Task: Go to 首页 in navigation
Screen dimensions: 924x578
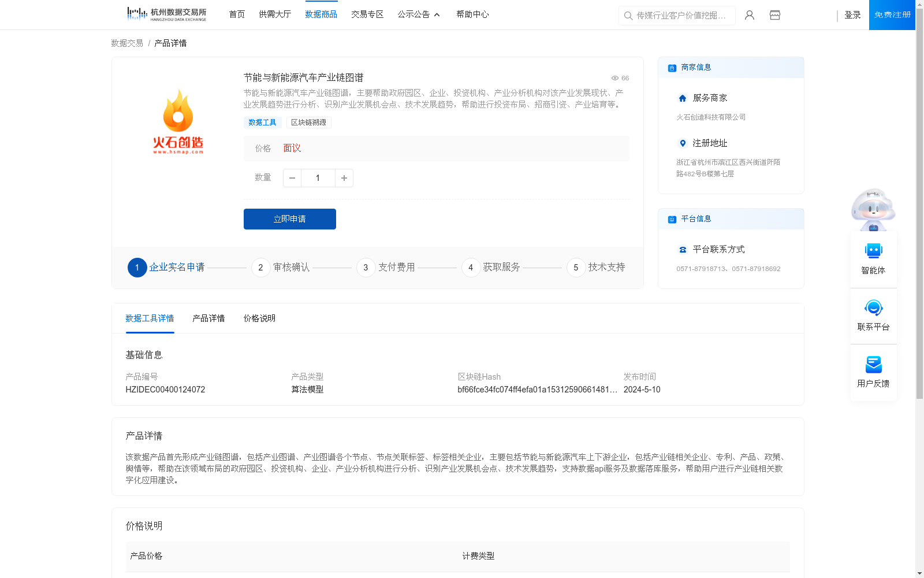Action: pyautogui.click(x=237, y=14)
